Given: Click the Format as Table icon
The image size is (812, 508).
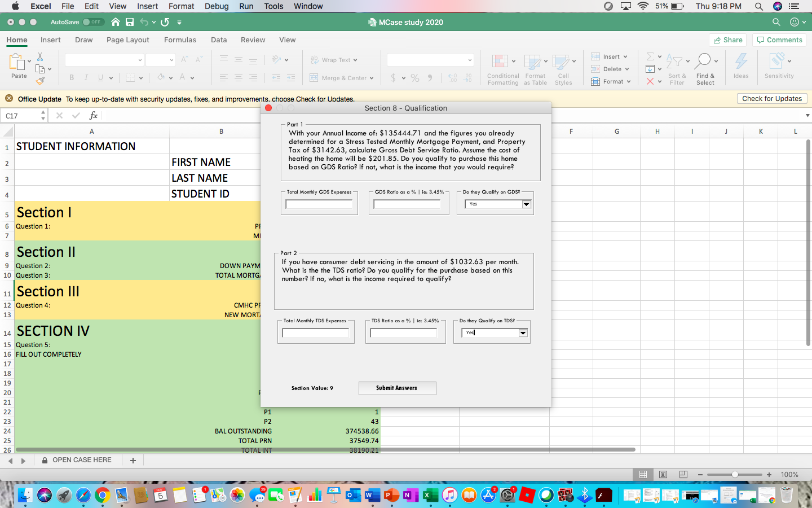Looking at the screenshot, I should (532, 62).
